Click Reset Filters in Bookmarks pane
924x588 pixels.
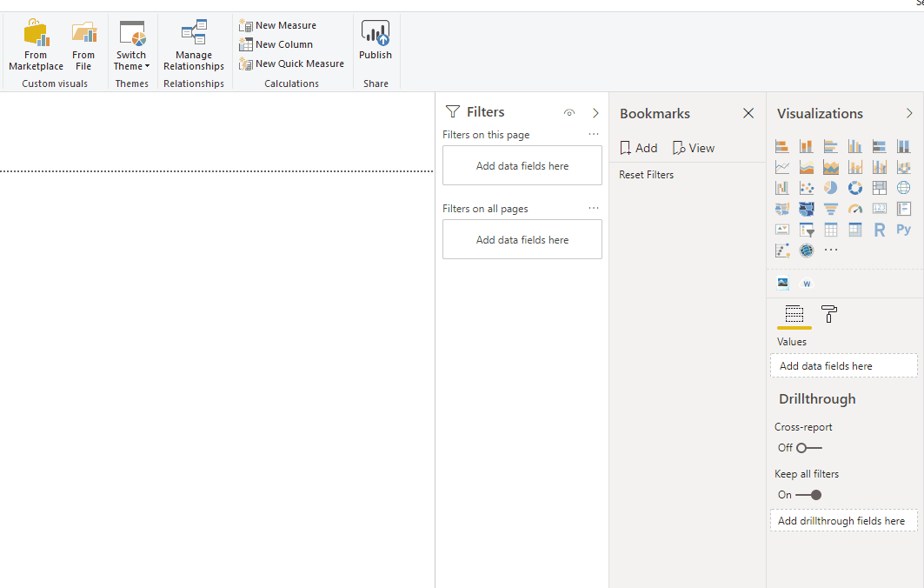(646, 174)
